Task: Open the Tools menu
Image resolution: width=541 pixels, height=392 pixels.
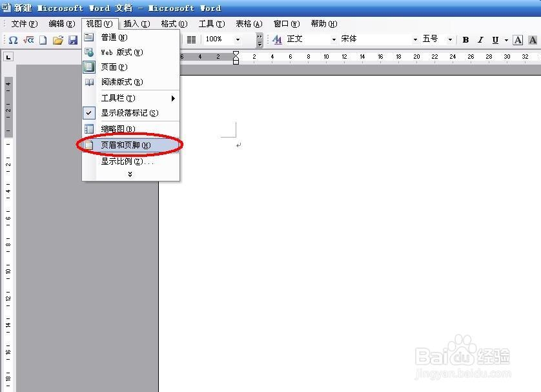Action: [x=212, y=24]
